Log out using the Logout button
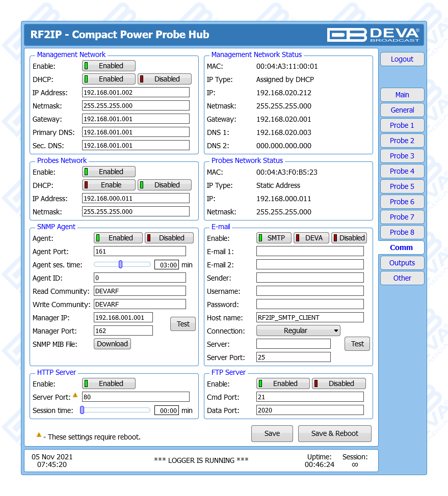448x496 pixels. (402, 59)
